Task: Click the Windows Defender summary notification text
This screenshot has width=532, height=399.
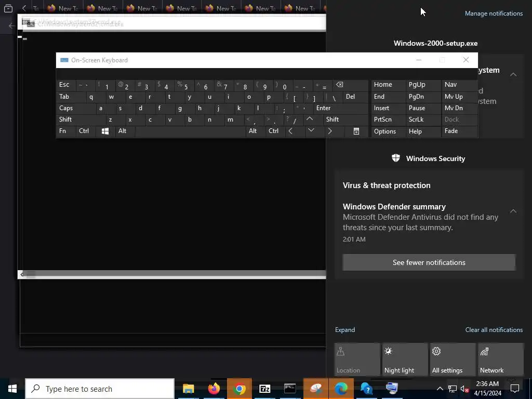Action: click(420, 222)
